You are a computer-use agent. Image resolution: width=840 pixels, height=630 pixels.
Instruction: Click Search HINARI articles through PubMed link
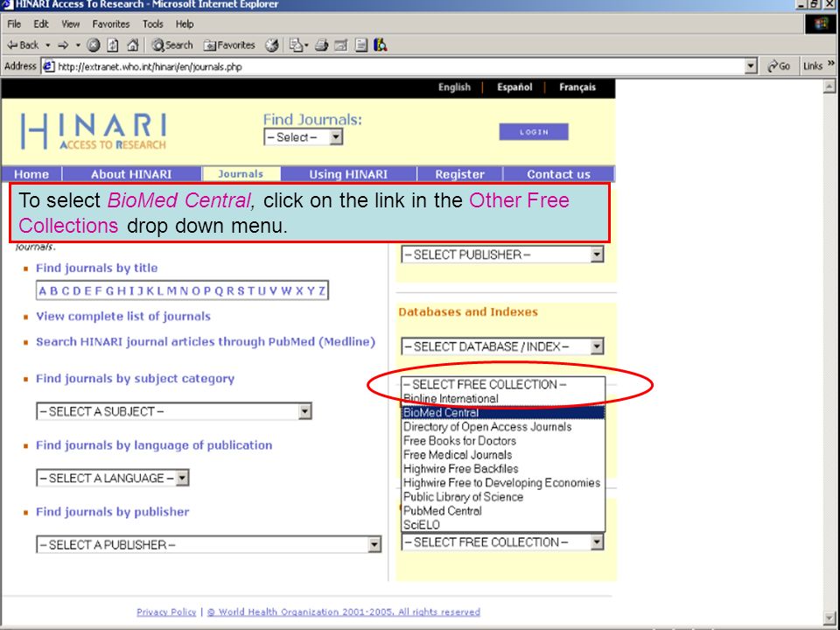click(206, 342)
